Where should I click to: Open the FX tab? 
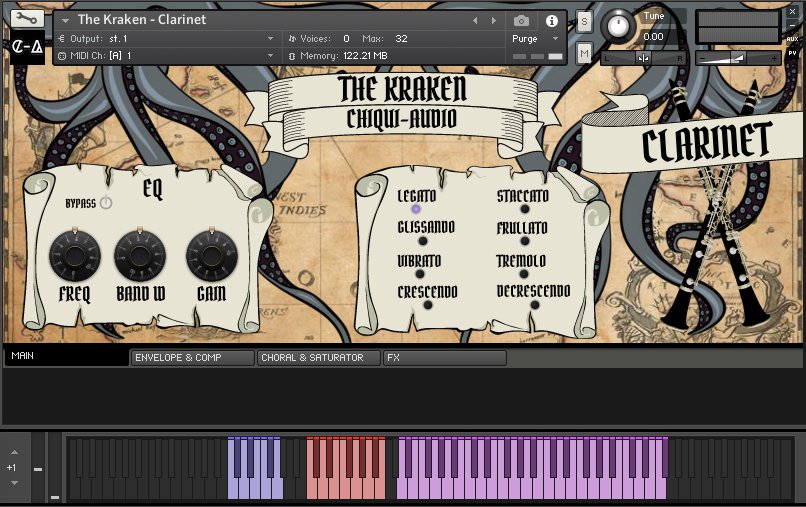(444, 357)
